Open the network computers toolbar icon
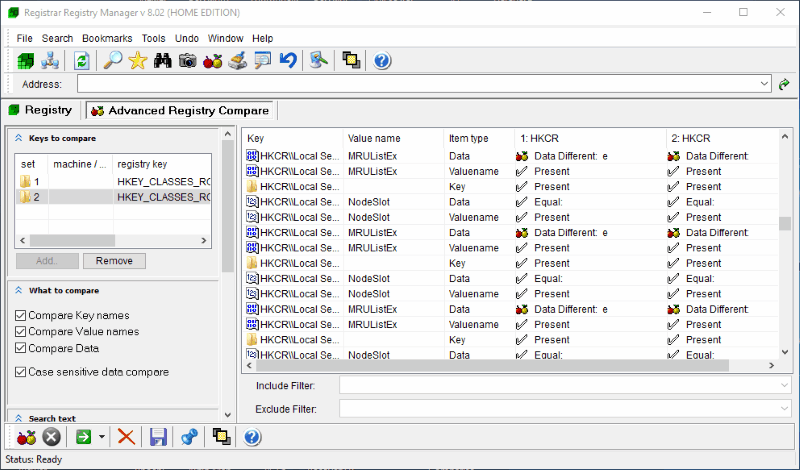The height and width of the screenshot is (470, 800). (x=50, y=61)
